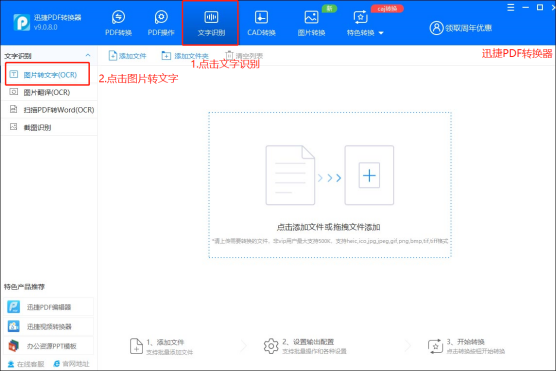Click the 添加文件夹 toolbar button
Screen dimensions: 557x371
(185, 56)
